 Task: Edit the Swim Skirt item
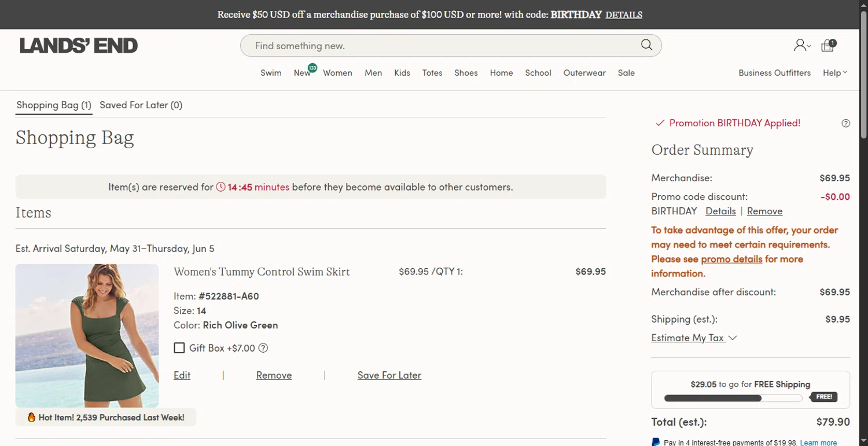(x=182, y=375)
